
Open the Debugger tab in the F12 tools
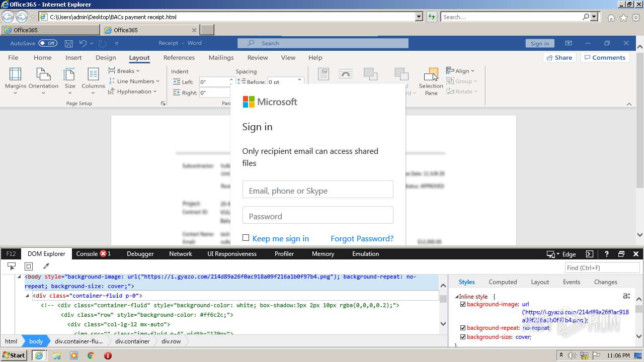coord(140,254)
